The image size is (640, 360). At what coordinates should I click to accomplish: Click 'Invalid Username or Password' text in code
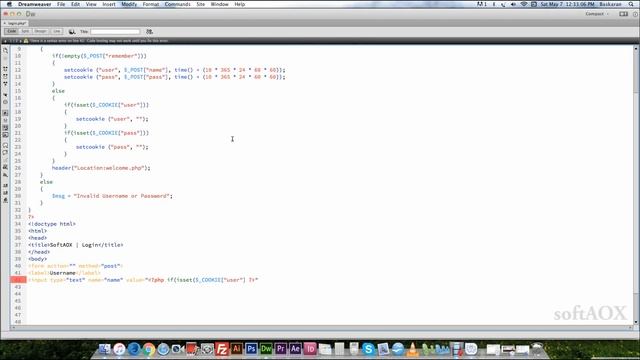click(x=122, y=196)
